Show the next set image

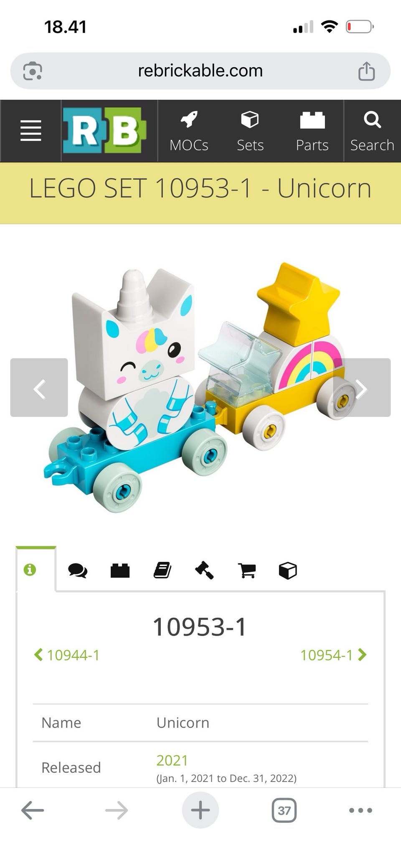[x=362, y=388]
